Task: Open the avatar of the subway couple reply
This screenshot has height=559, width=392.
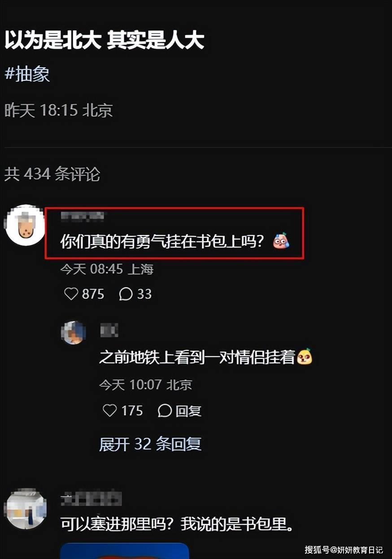Action: pos(74,332)
